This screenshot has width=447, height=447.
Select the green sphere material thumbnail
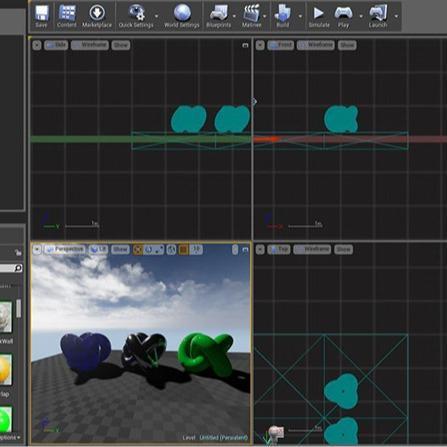coord(6,420)
